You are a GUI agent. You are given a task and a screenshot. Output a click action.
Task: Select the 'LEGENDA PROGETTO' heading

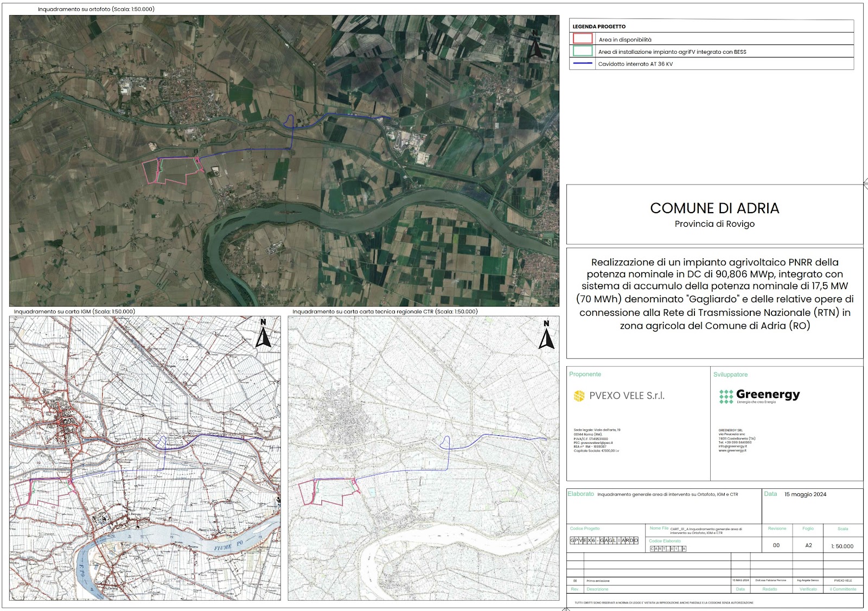point(599,27)
